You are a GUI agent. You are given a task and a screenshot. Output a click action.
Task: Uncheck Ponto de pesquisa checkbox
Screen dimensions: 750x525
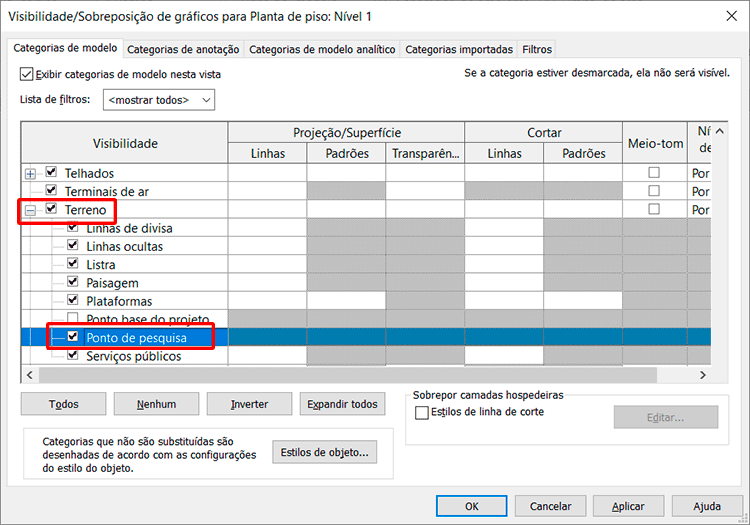tap(73, 336)
